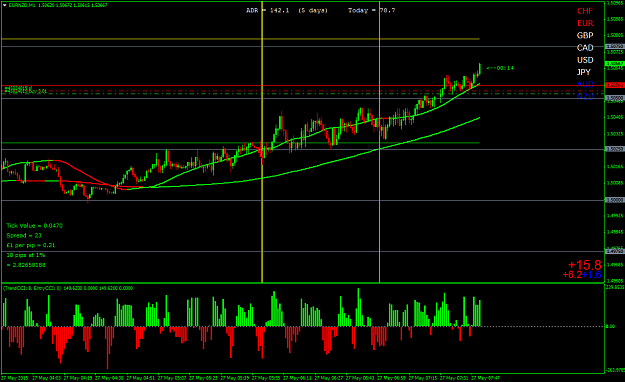The height and width of the screenshot is (382, 625).
Task: Click the £1 per pip = 0.21 label
Action: click(x=31, y=245)
